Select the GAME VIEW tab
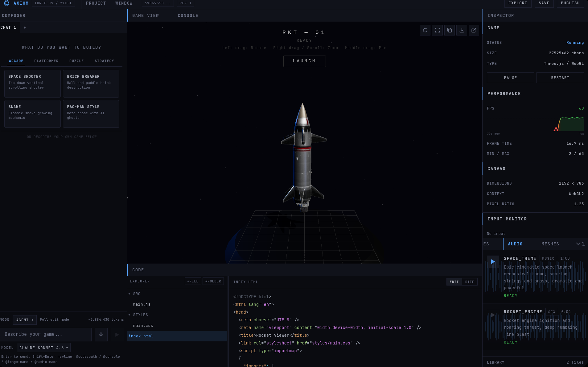588x367 pixels. pyautogui.click(x=146, y=16)
